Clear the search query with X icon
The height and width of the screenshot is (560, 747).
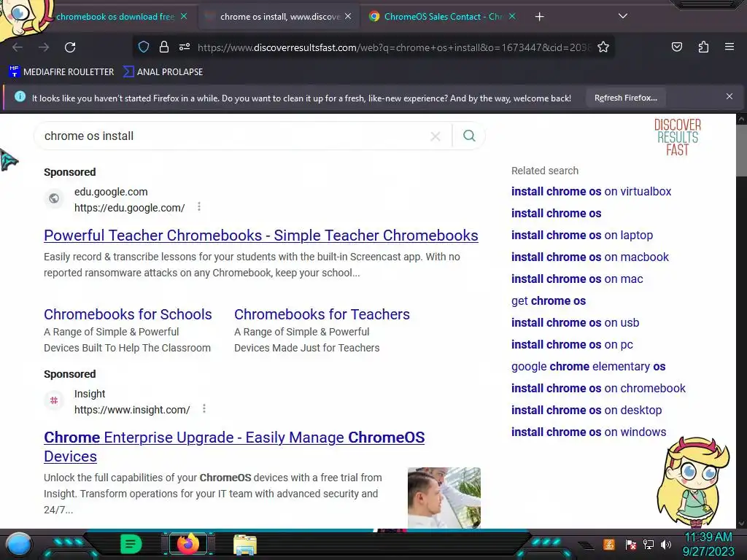click(435, 136)
